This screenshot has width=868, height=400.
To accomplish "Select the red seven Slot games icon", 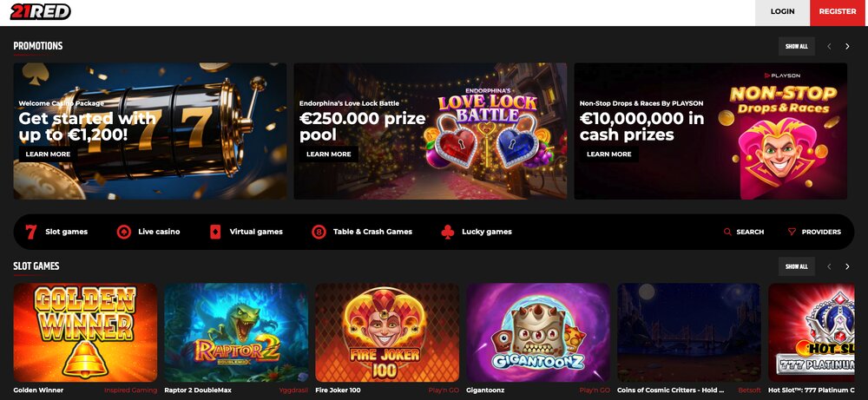I will click(31, 232).
